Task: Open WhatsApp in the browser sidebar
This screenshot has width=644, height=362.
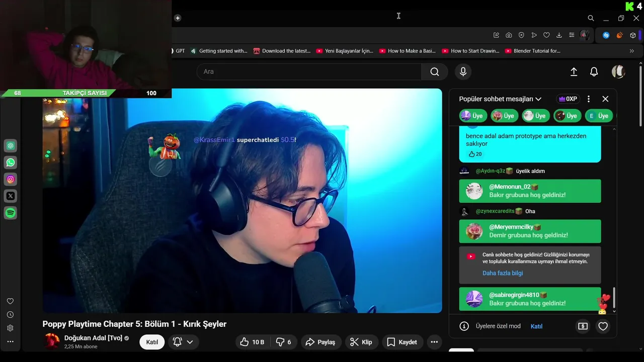Action: tap(11, 162)
